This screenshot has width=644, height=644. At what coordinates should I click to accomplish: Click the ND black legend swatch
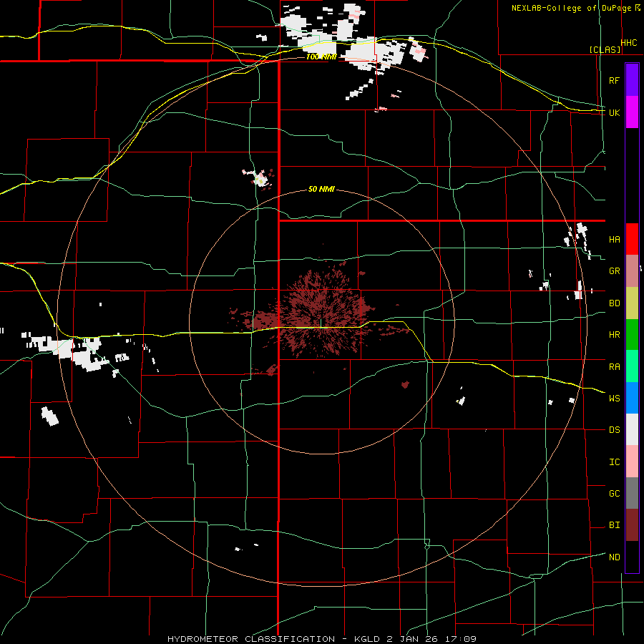[x=632, y=557]
